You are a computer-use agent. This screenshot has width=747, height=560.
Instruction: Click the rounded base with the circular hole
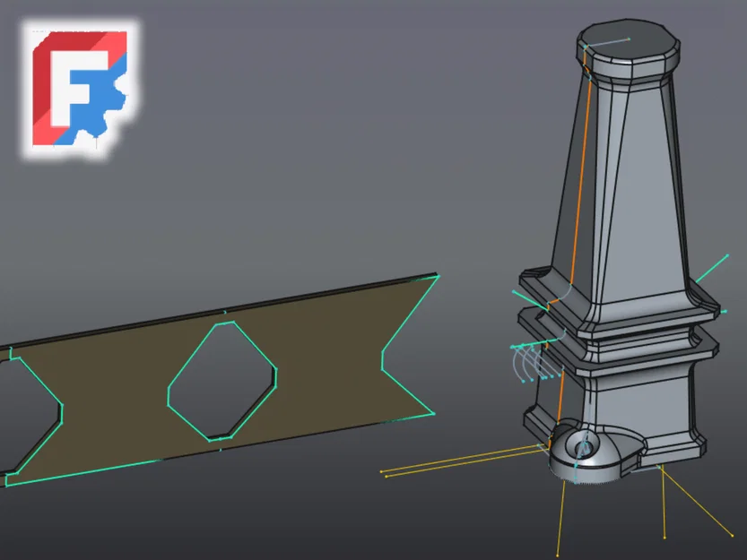[595, 452]
